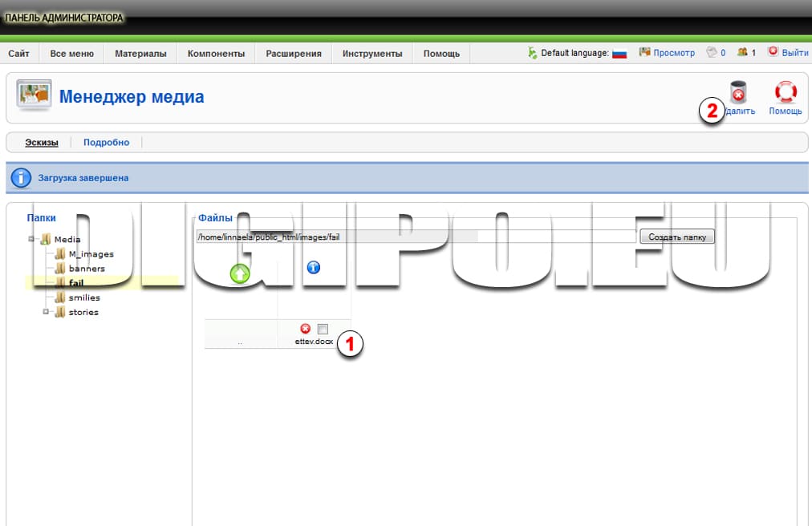Open the Компоненты menu
The height and width of the screenshot is (526, 812).
(216, 54)
